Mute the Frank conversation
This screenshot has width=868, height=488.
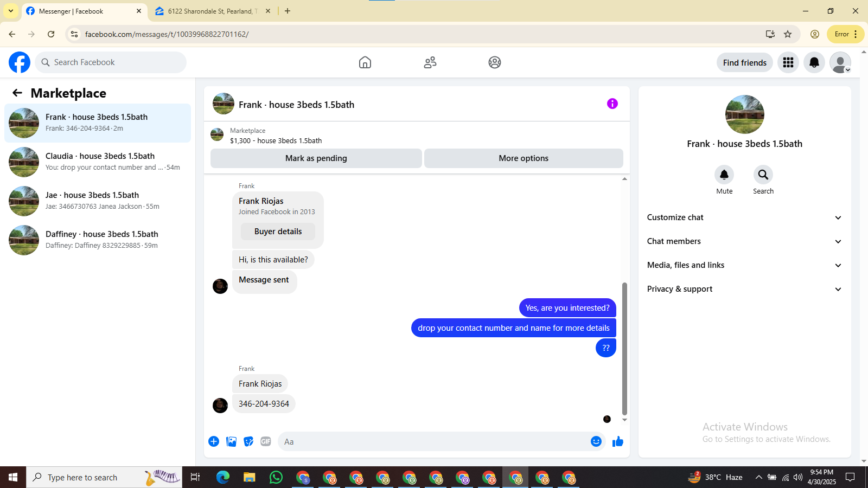coord(724,175)
